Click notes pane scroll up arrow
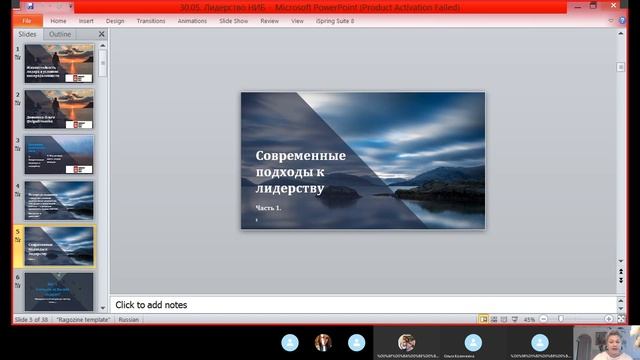 point(620,300)
